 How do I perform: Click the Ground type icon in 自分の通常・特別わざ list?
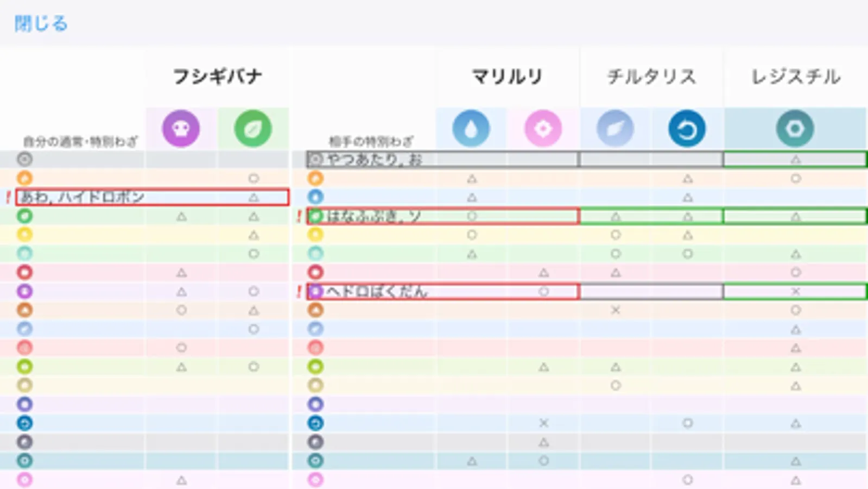coord(24,310)
